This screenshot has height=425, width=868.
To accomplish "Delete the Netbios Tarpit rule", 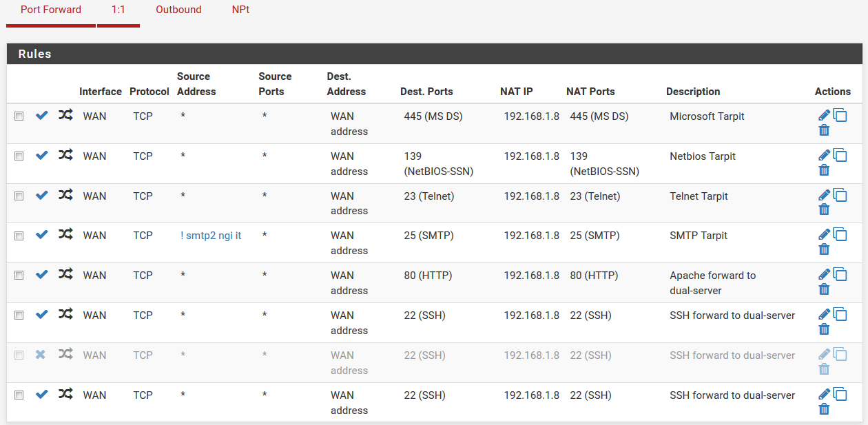I will coord(824,170).
